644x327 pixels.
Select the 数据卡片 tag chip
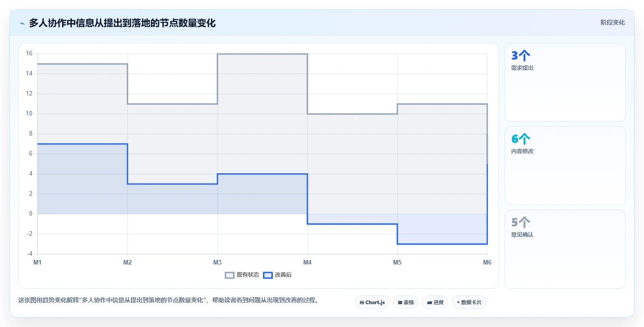(469, 302)
